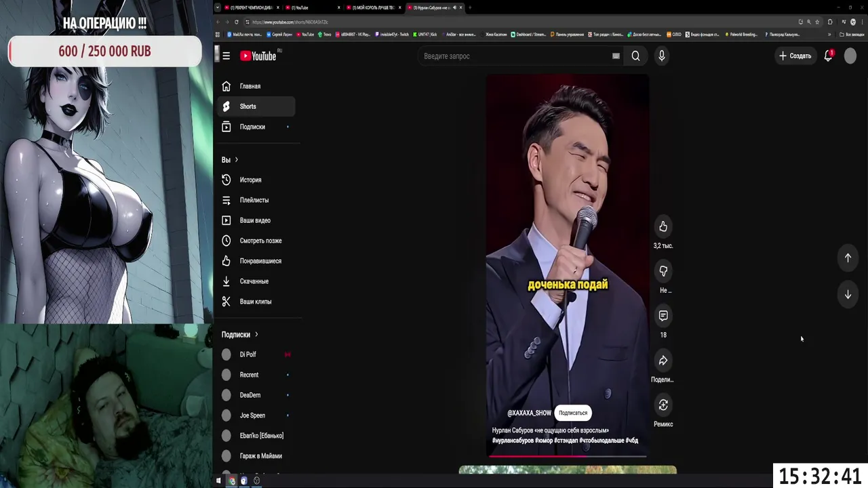Dislike the short with thumbs down
868x488 pixels.
663,271
